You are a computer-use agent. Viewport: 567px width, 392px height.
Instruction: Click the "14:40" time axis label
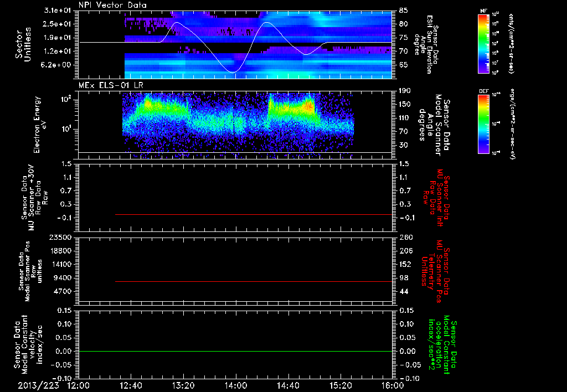(288, 385)
